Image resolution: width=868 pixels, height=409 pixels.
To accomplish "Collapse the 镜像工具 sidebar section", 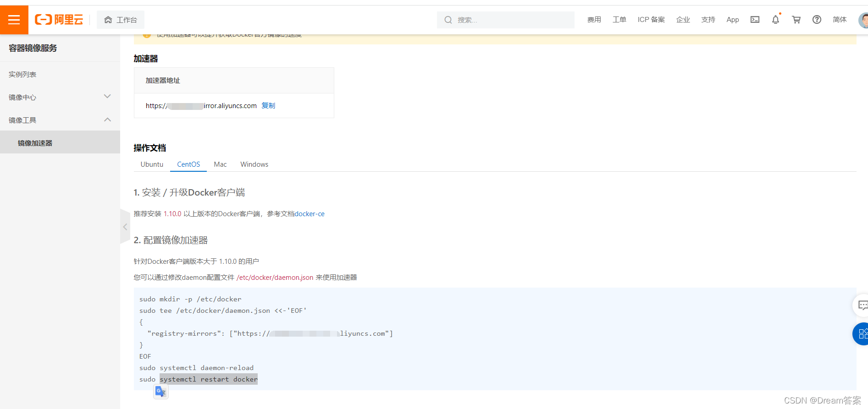I will (60, 120).
